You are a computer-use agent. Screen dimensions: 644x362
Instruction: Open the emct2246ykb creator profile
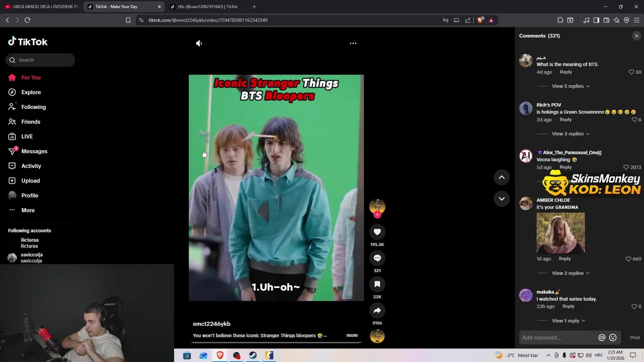coord(211,324)
